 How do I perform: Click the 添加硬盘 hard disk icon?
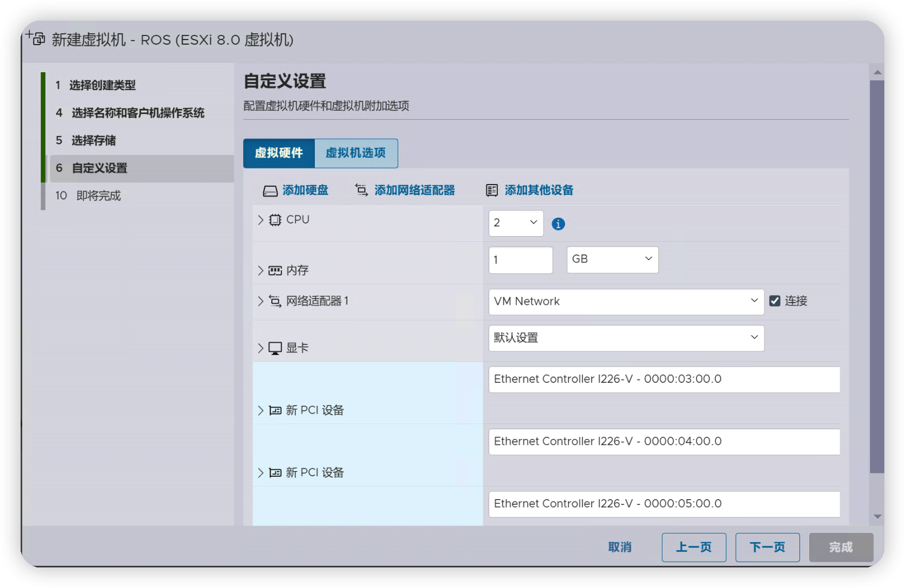click(270, 191)
